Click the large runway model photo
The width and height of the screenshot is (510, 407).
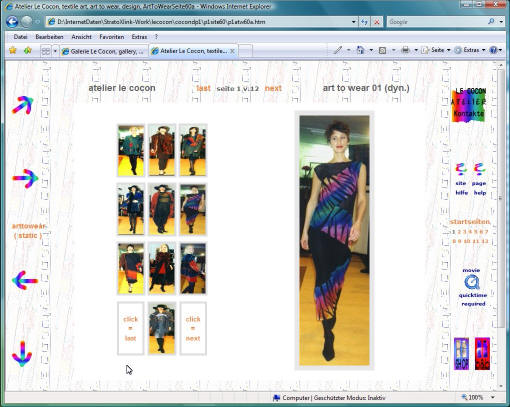(x=334, y=240)
